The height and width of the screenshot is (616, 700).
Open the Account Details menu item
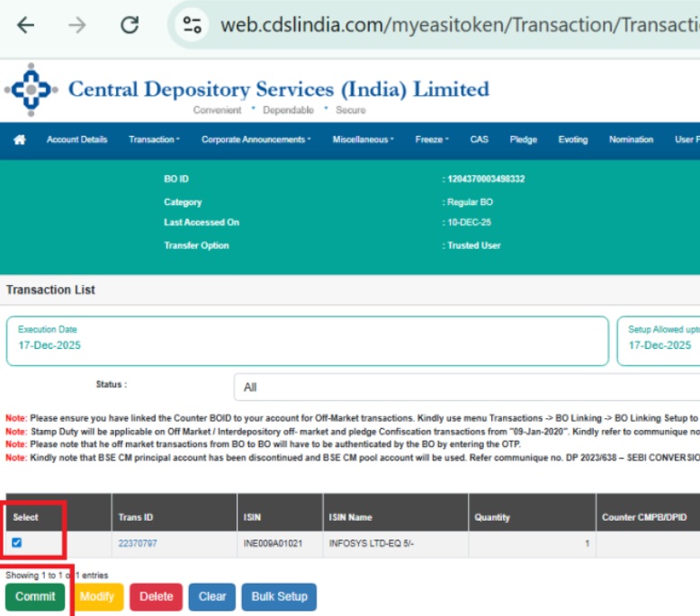pos(76,139)
